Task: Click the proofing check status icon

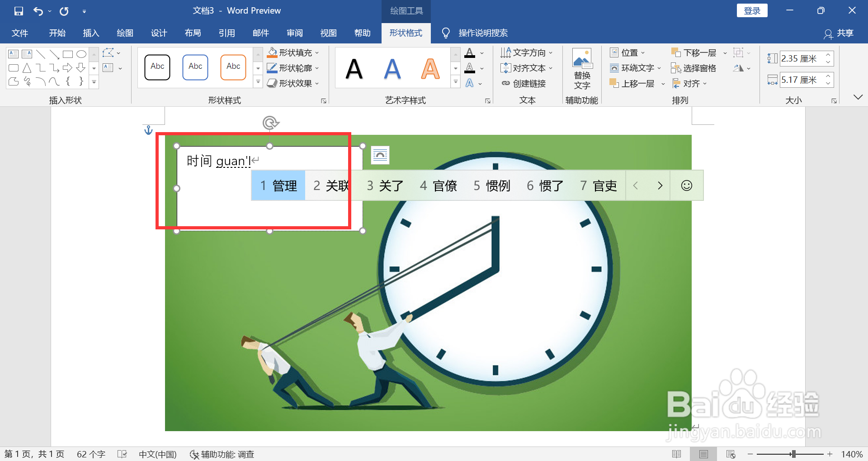Action: coord(122,454)
